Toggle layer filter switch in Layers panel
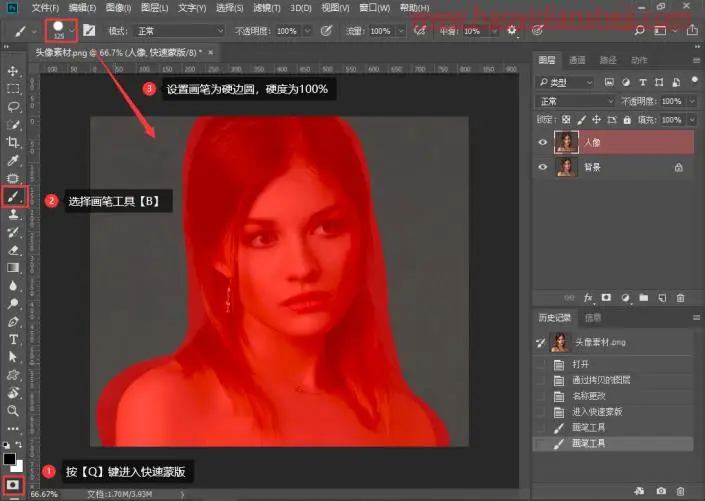The width and height of the screenshot is (705, 501). [695, 80]
